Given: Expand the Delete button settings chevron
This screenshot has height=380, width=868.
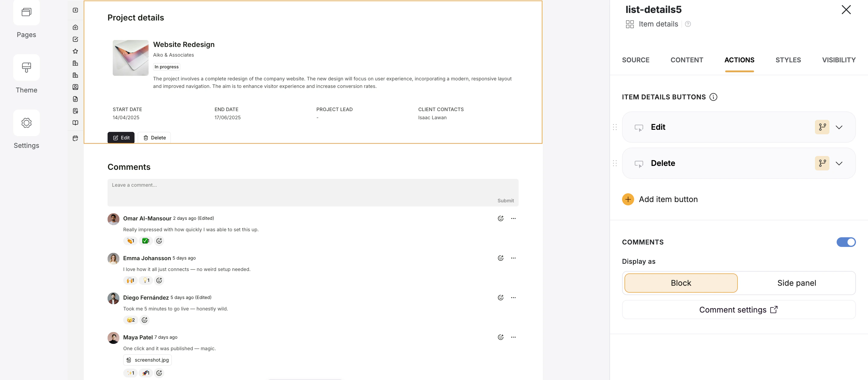Looking at the screenshot, I should (839, 163).
